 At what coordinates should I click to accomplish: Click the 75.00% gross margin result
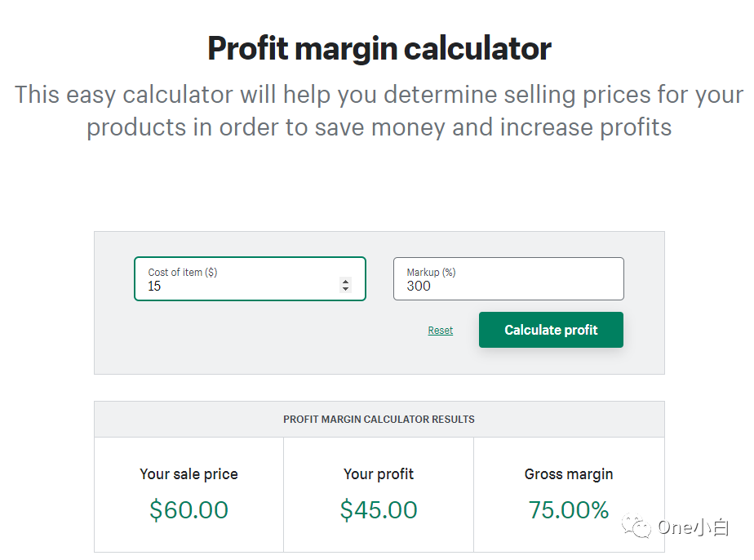coord(569,510)
